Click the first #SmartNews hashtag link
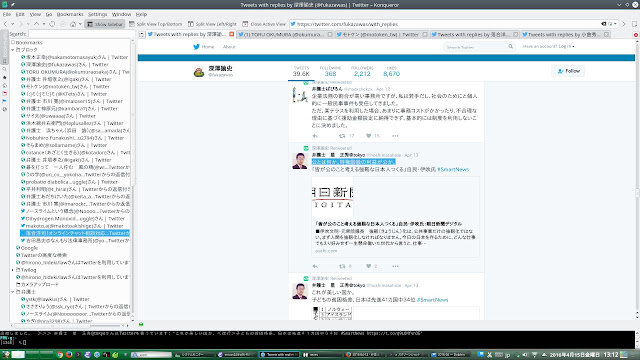 (453, 169)
